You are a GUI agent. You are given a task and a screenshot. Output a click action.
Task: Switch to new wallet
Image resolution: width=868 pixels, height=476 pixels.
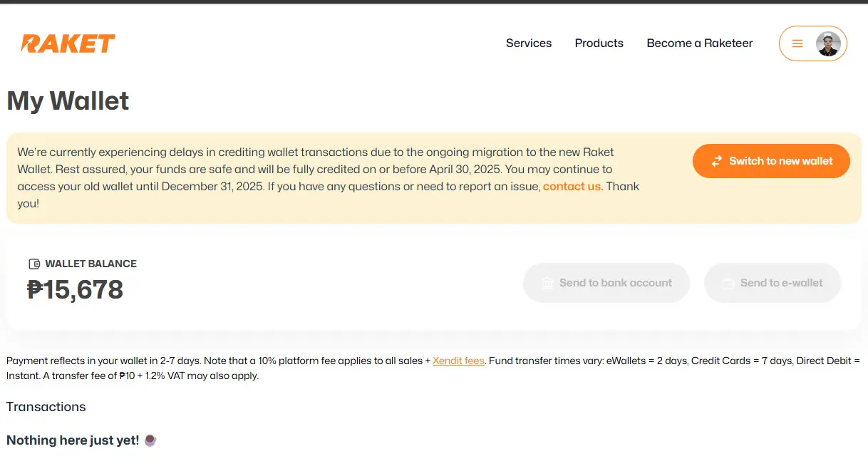(x=771, y=161)
